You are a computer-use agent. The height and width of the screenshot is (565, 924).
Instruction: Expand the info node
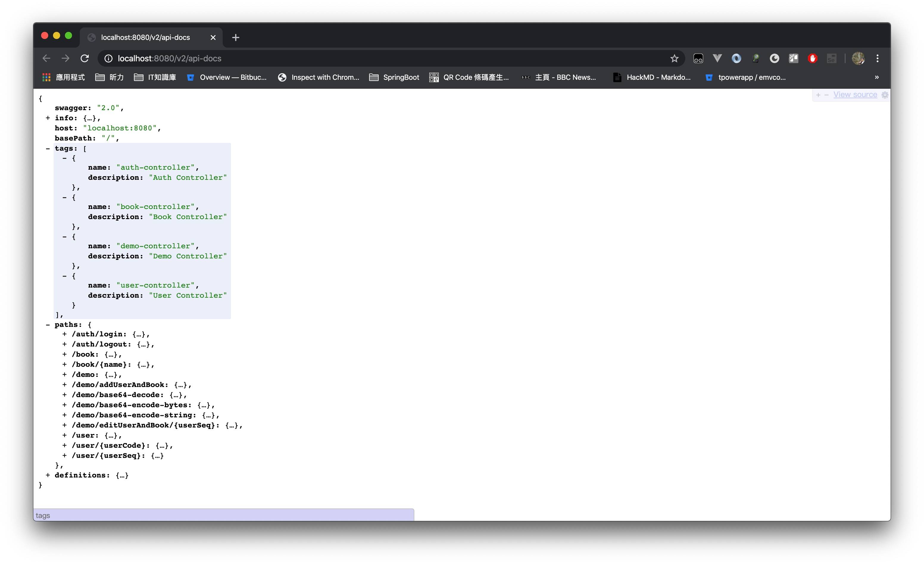pos(48,118)
